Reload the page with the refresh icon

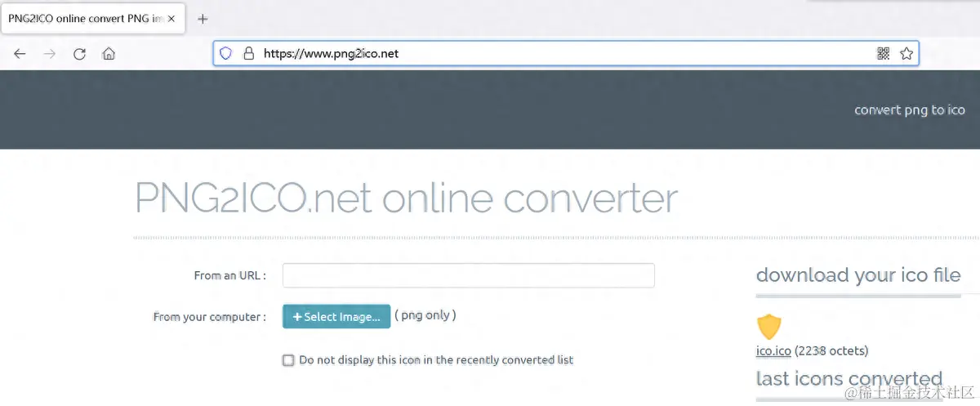click(x=79, y=54)
